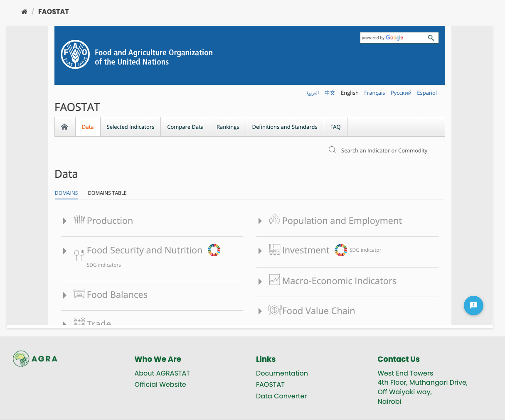This screenshot has height=420, width=505.
Task: Expand the Production domain
Action: (x=65, y=221)
